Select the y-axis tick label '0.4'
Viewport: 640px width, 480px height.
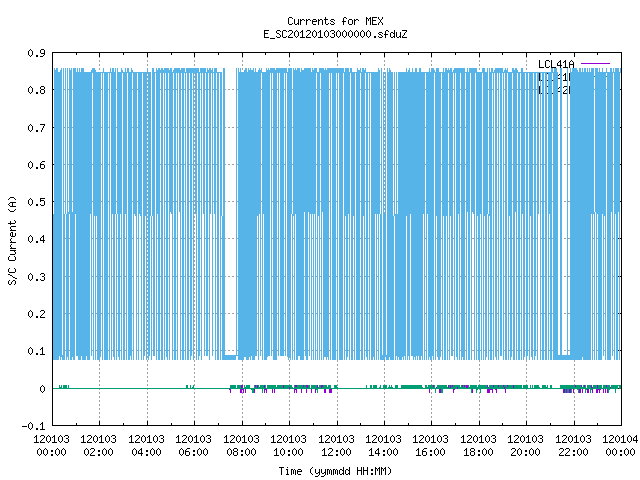(x=36, y=239)
